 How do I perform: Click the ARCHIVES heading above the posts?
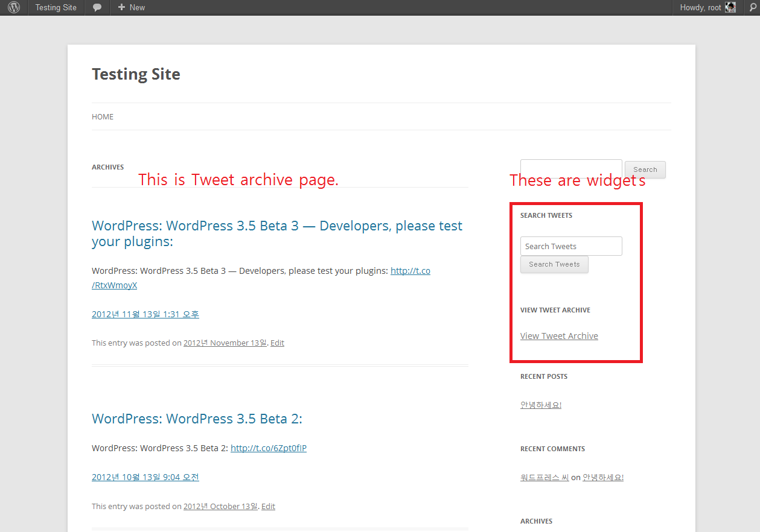108,167
